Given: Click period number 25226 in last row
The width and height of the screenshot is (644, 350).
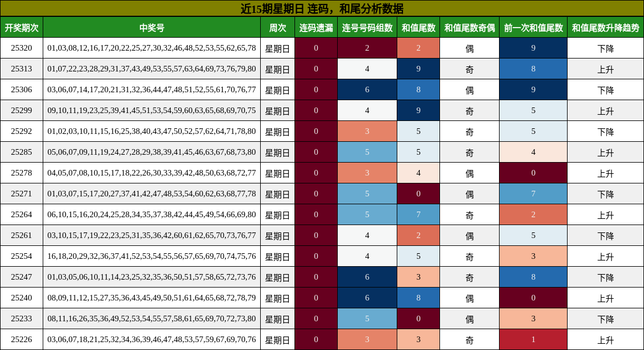Looking at the screenshot, I should click(x=22, y=338).
